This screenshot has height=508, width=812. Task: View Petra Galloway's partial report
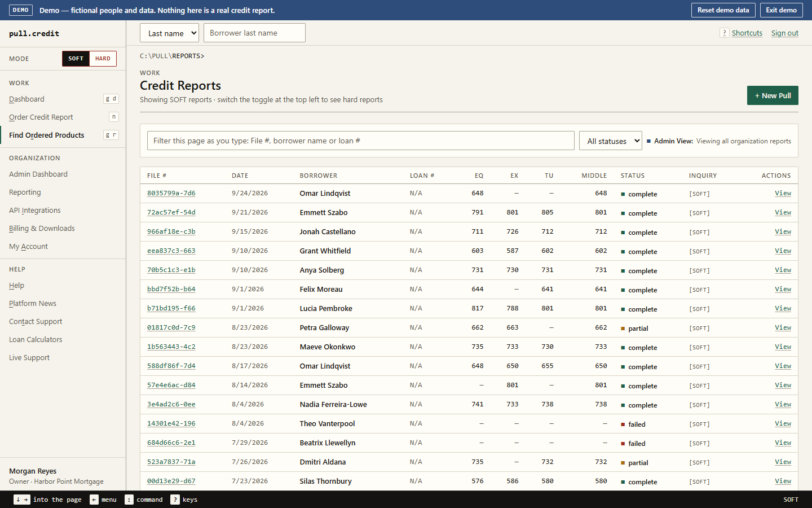[783, 327]
